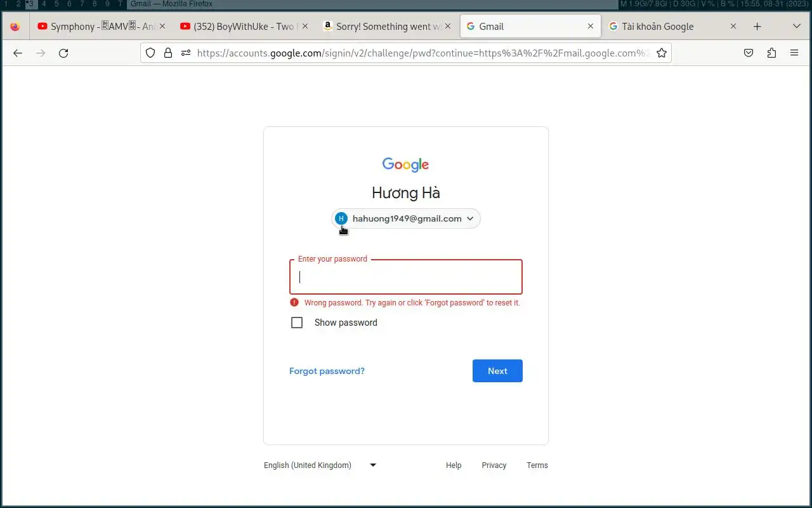Open the Privacy link in footer
This screenshot has width=812, height=508.
(x=494, y=465)
